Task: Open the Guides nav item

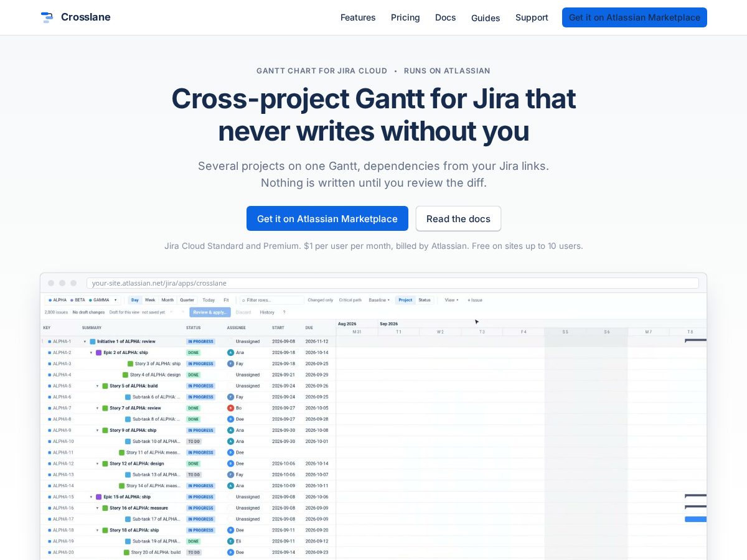Action: click(486, 17)
